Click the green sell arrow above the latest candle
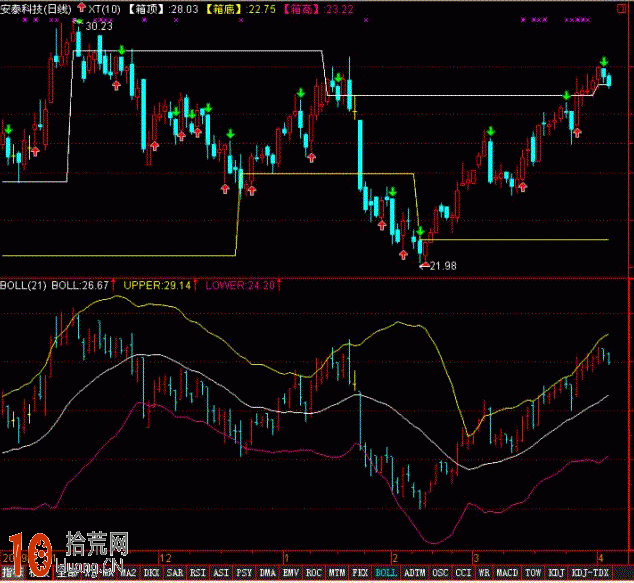Viewport: 634px width, 583px height. tap(604, 62)
